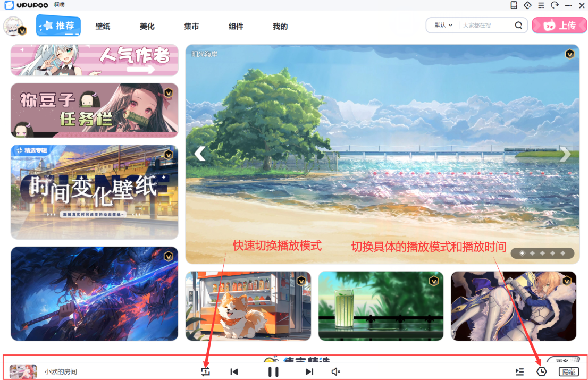This screenshot has width=588, height=380.
Task: Open the wallpaper playlist icon
Action: click(520, 371)
